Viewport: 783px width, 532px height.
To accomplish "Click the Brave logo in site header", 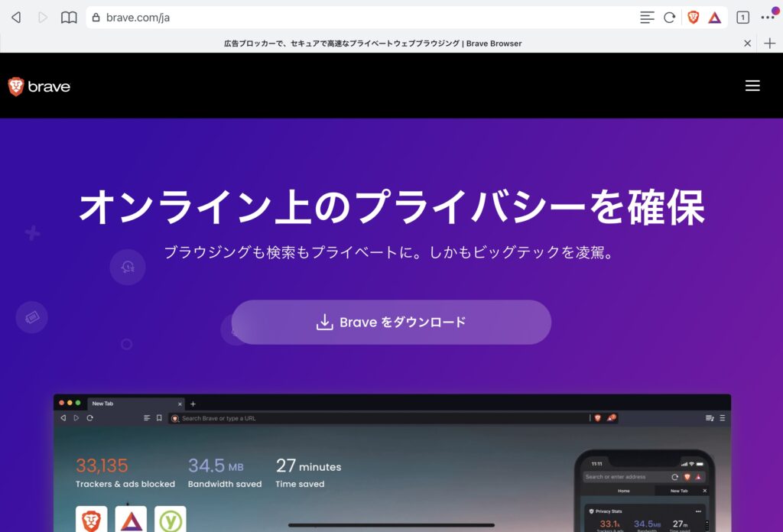I will pos(39,86).
